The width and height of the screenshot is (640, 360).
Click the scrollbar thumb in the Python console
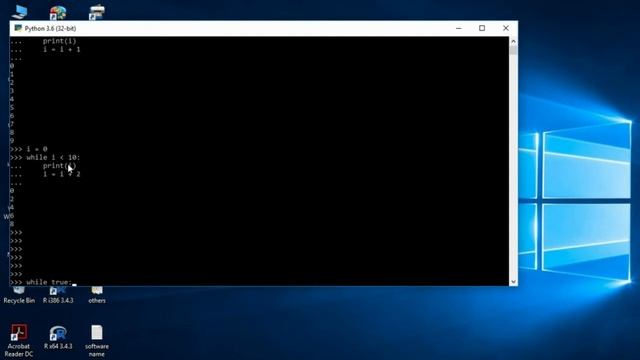coord(513,50)
